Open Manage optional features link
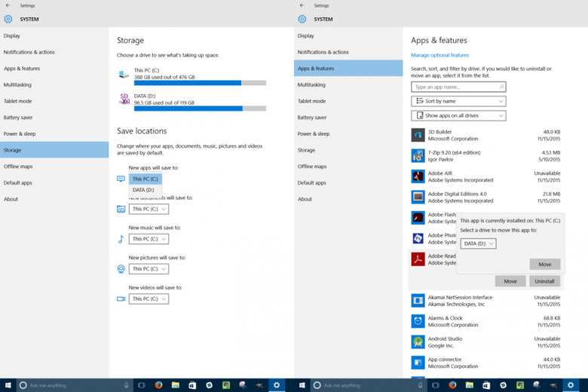 point(440,55)
